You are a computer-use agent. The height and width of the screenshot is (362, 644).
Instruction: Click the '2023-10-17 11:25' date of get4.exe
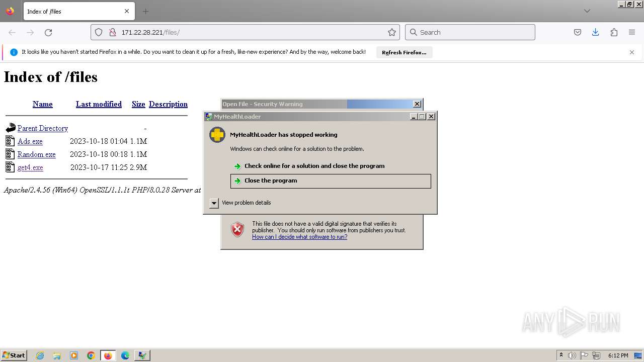click(x=99, y=167)
